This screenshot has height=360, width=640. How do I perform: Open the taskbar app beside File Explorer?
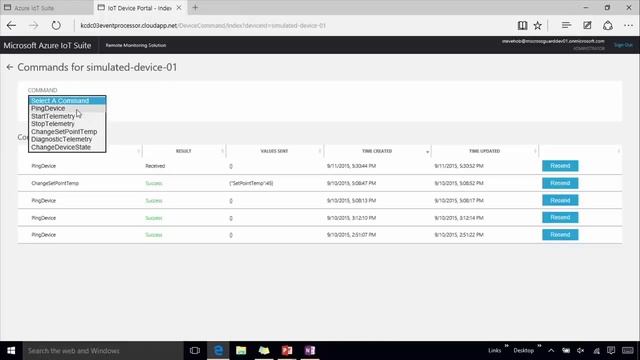tap(264, 351)
